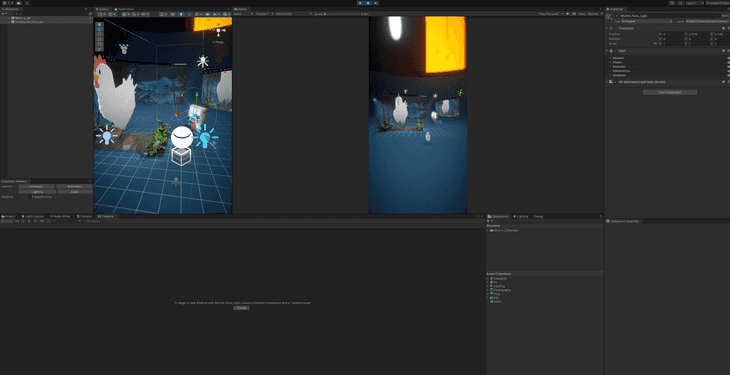Expand the Volumetrics section of Light
This screenshot has width=730, height=375.
tap(610, 71)
